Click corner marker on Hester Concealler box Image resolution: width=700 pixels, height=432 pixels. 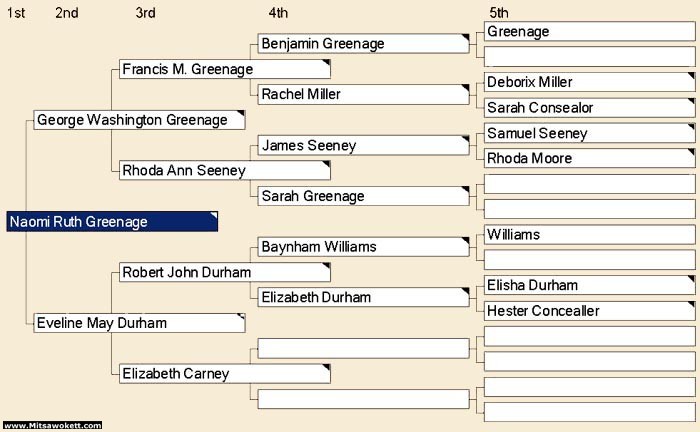point(691,305)
